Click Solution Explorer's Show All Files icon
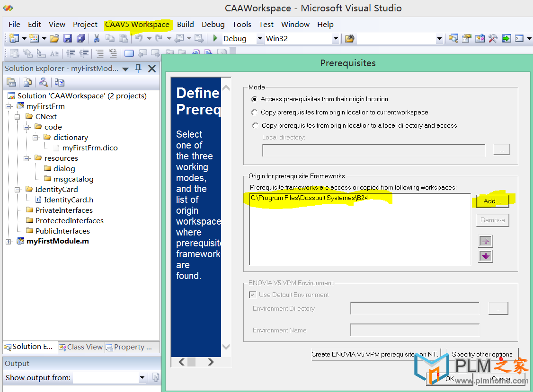The width and height of the screenshot is (533, 392). click(27, 82)
